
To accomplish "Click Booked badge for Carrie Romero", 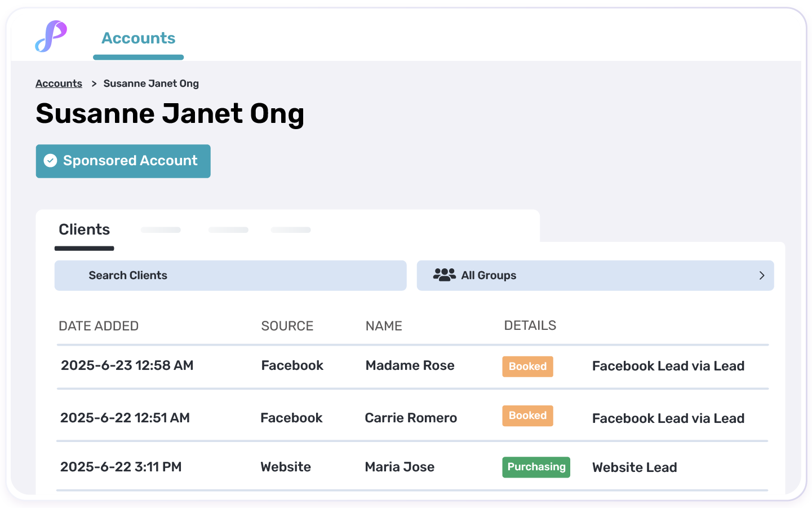I will (527, 416).
